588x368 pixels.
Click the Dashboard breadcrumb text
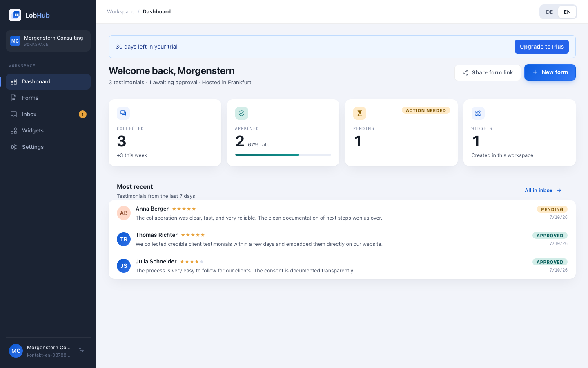pos(157,12)
